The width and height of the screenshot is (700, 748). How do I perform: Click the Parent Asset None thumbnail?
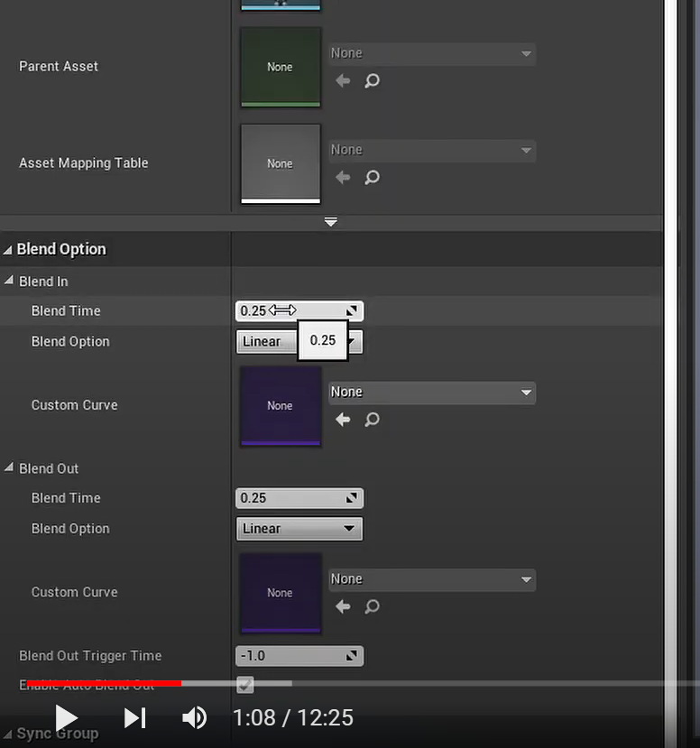tap(281, 68)
